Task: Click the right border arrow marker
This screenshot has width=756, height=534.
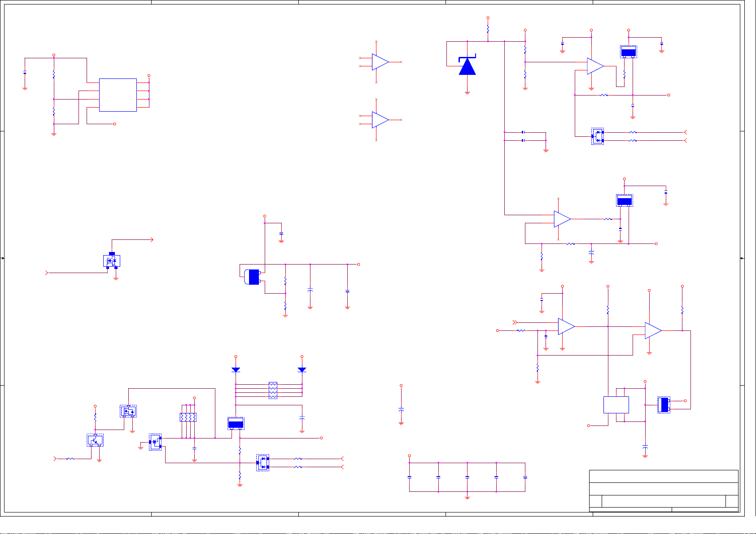Action: point(742,258)
